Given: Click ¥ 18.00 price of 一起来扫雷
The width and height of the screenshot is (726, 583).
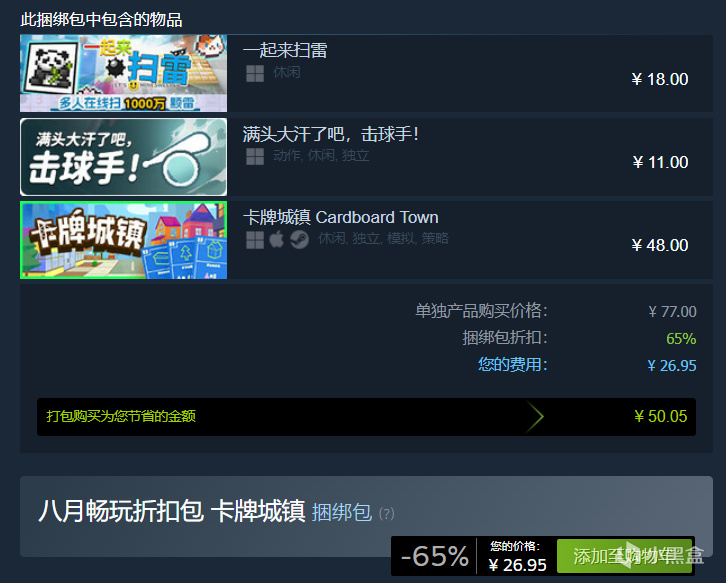Looking at the screenshot, I should 660,79.
